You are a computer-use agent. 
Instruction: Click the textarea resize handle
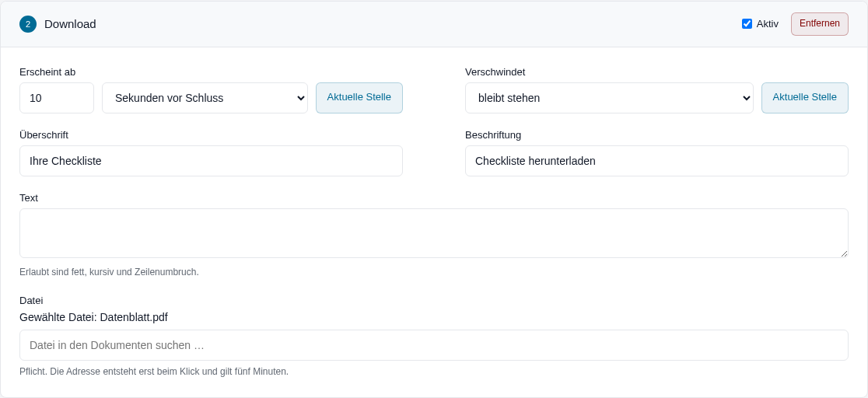coord(844,253)
